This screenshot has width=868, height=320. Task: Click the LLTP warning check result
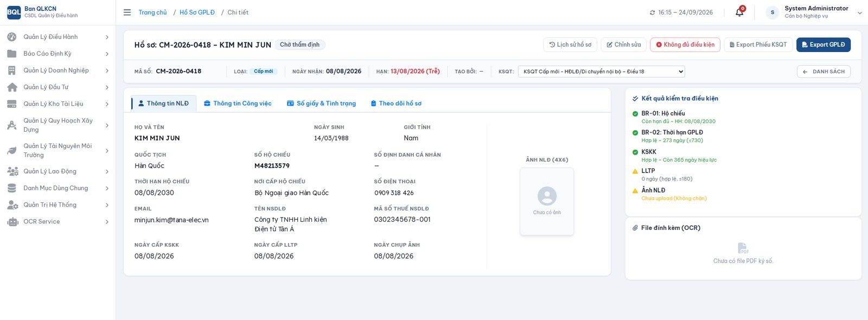point(662,175)
